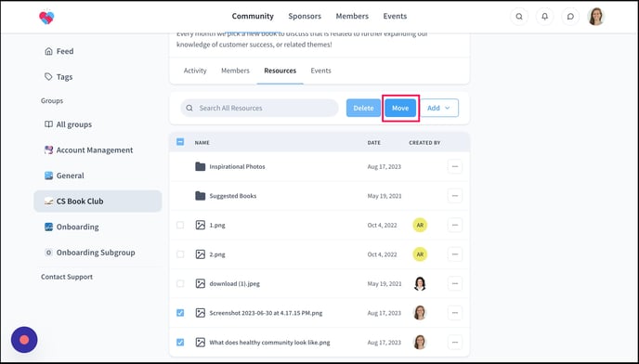Viewport: 639px width, 364px height.
Task: Click the round record button icon
Action: coord(24,340)
